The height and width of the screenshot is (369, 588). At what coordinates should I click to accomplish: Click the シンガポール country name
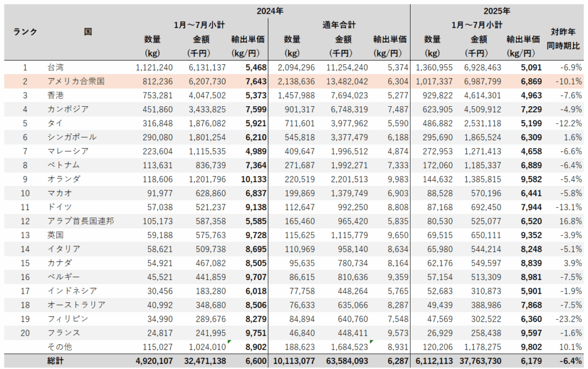point(72,138)
